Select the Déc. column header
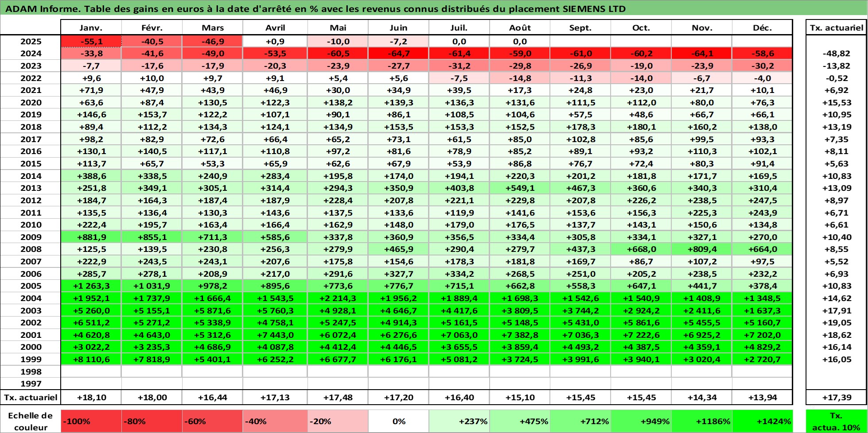The height and width of the screenshot is (433, 868). click(x=762, y=27)
